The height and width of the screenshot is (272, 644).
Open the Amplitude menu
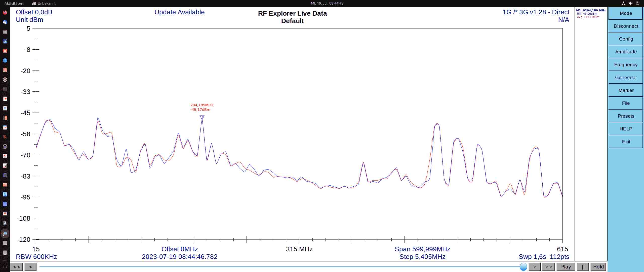[626, 52]
